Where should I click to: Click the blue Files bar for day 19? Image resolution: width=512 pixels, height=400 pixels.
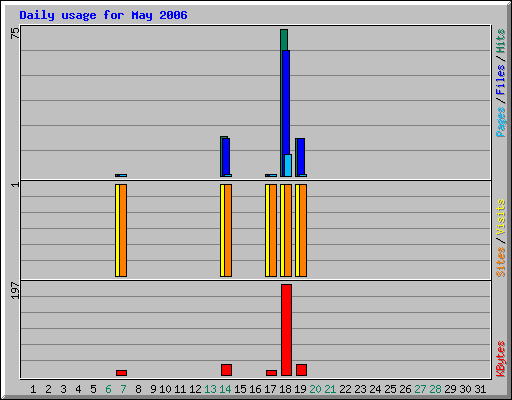click(x=301, y=156)
